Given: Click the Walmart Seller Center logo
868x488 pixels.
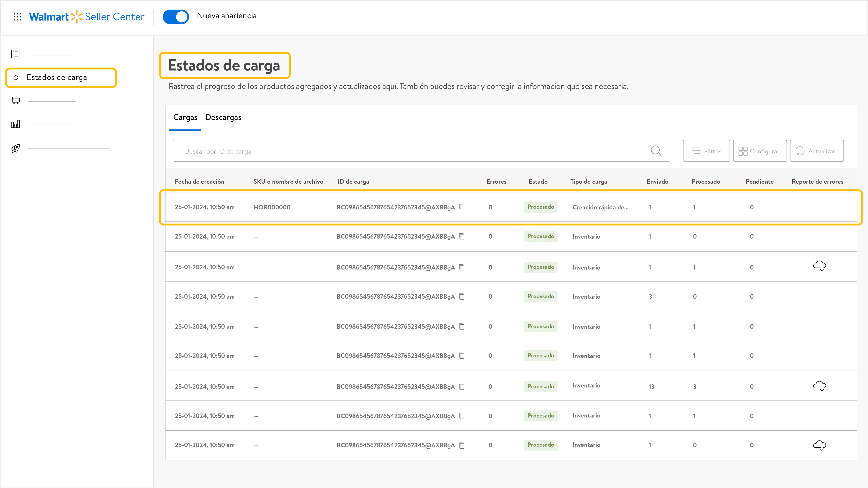Looking at the screenshot, I should pos(87,17).
